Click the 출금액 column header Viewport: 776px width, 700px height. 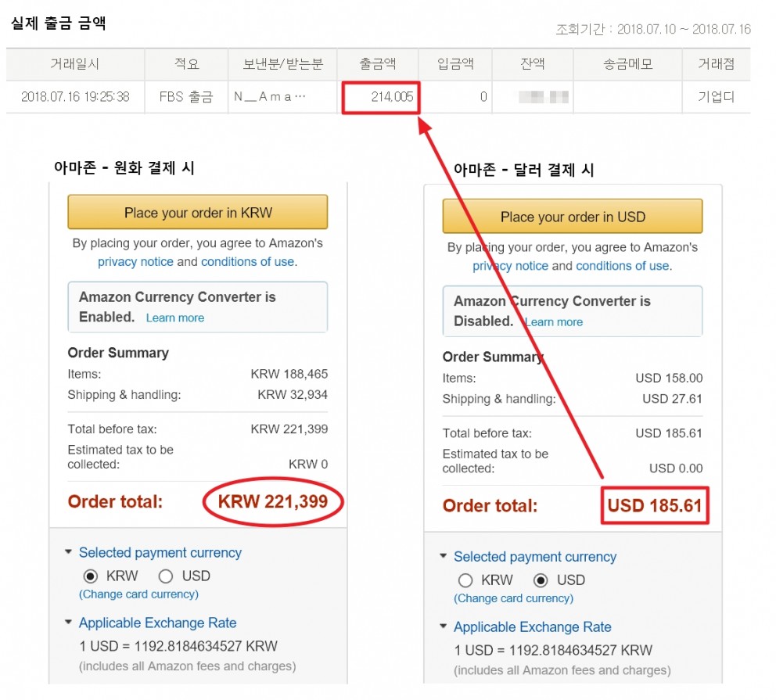click(377, 64)
